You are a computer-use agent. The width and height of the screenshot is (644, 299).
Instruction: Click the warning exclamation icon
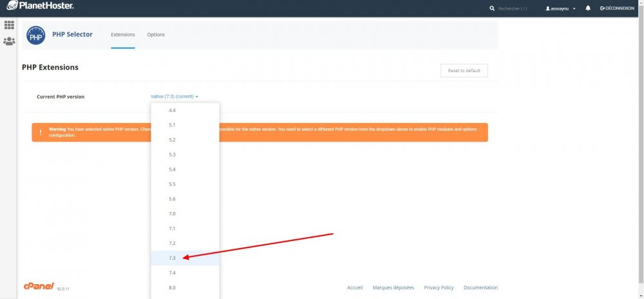[x=40, y=132]
